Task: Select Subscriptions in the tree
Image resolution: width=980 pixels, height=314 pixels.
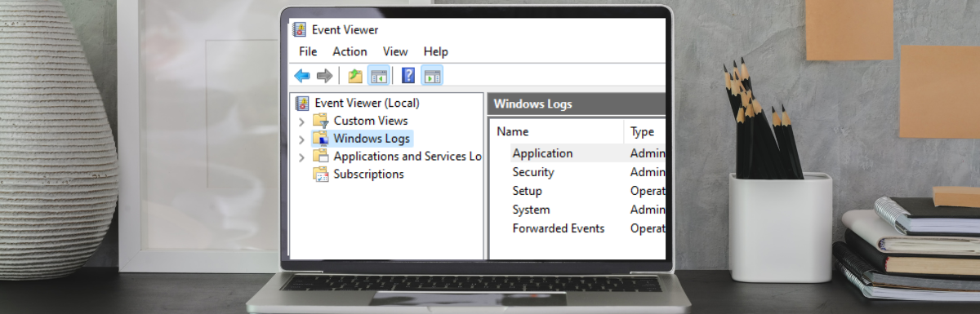Action: (x=368, y=175)
